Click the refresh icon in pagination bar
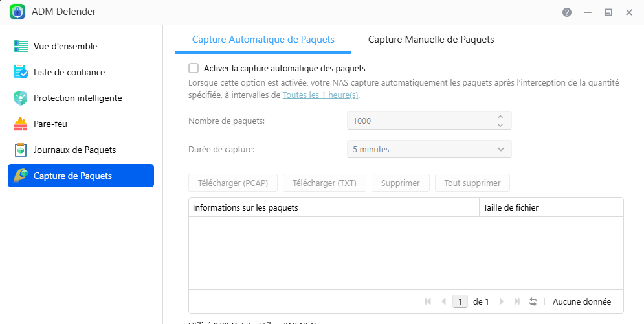 tap(533, 301)
